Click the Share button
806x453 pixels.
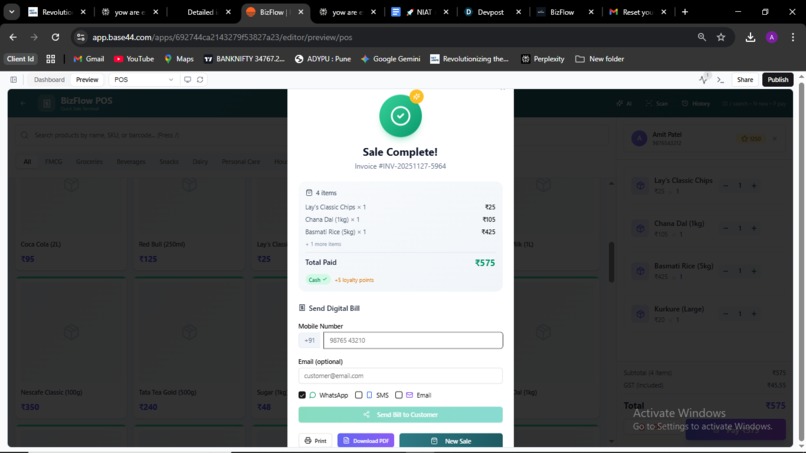(745, 80)
